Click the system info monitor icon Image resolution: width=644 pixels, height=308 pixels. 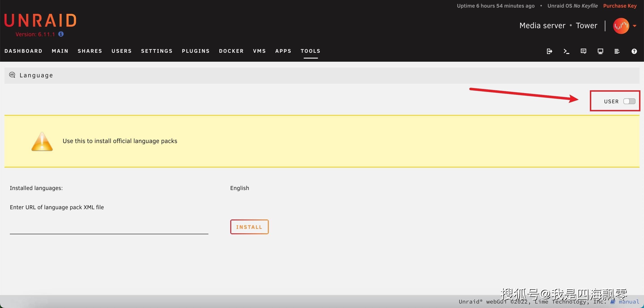pyautogui.click(x=600, y=51)
